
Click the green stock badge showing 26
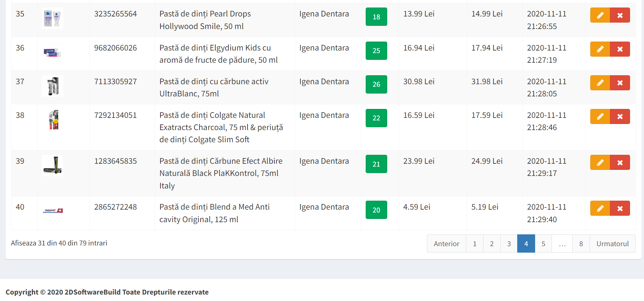[376, 84]
